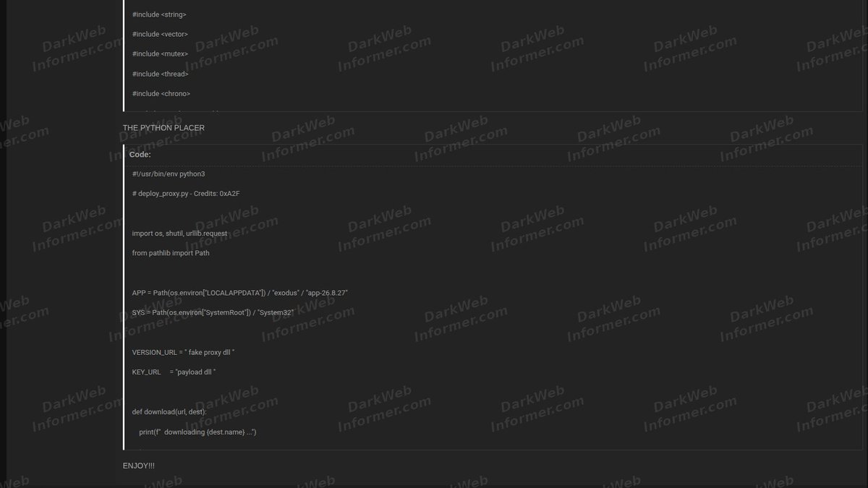Click the line starting 'APP = Path'
868x488 pixels.
tap(240, 293)
